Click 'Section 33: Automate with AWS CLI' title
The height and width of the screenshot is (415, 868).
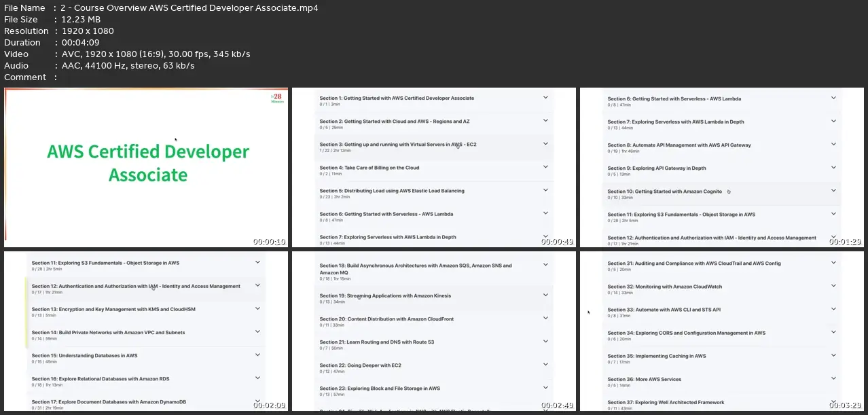point(664,310)
